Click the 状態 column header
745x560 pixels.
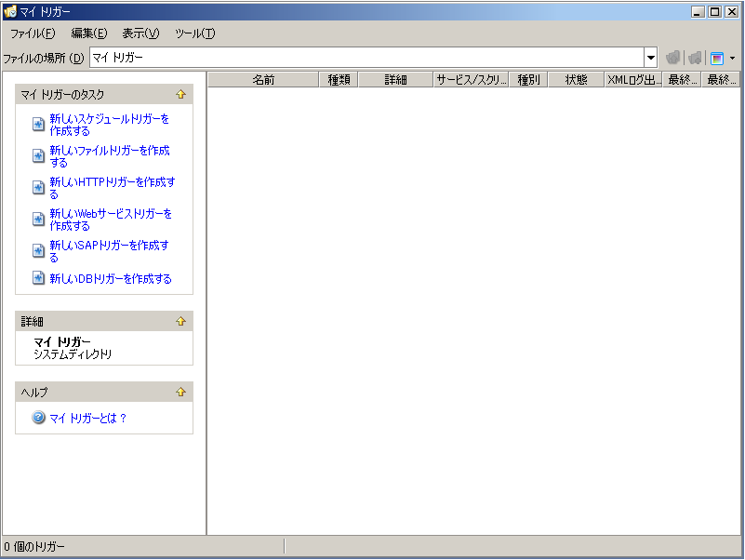576,80
